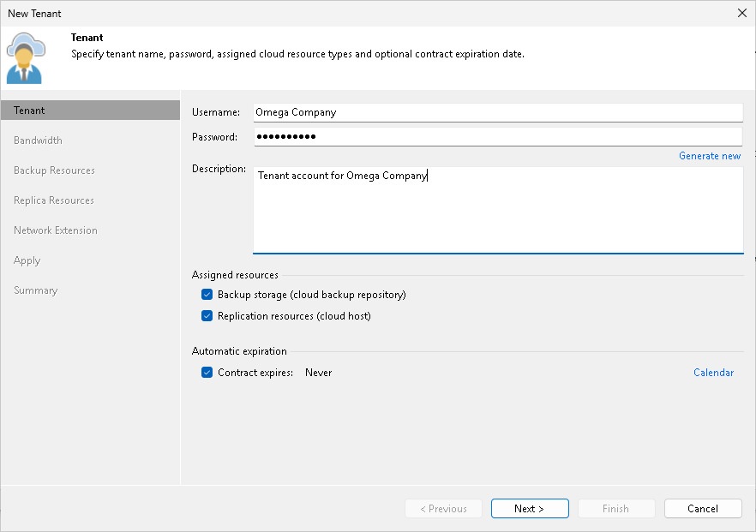
Task: Select the Network Extension step
Action: (55, 230)
